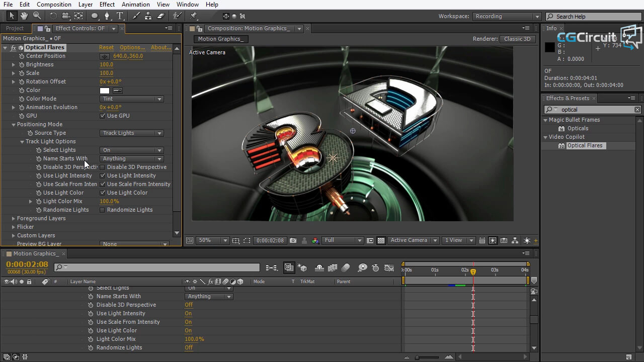Screen dimensions: 644x362
Task: Click the Options link for Optical Flares
Action: [x=132, y=48]
